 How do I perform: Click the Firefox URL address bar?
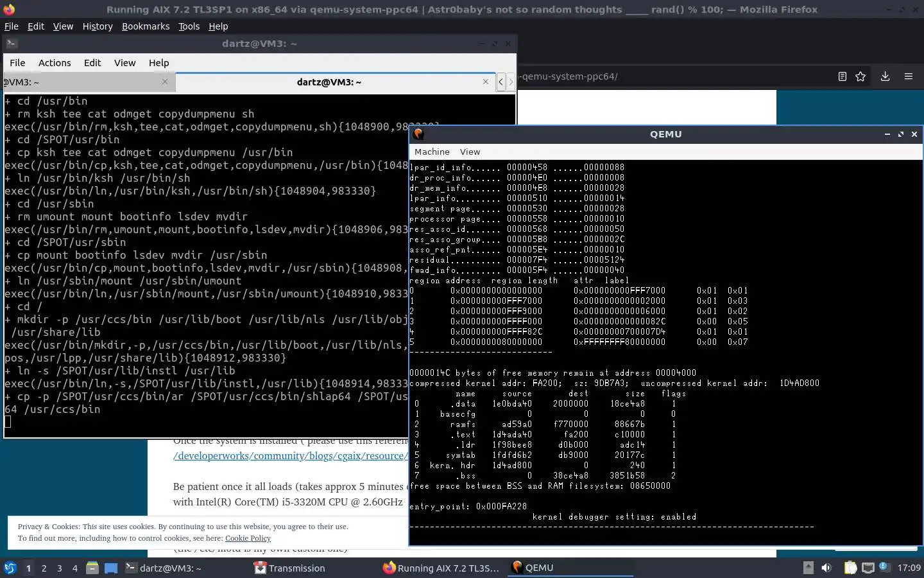pyautogui.click(x=674, y=76)
